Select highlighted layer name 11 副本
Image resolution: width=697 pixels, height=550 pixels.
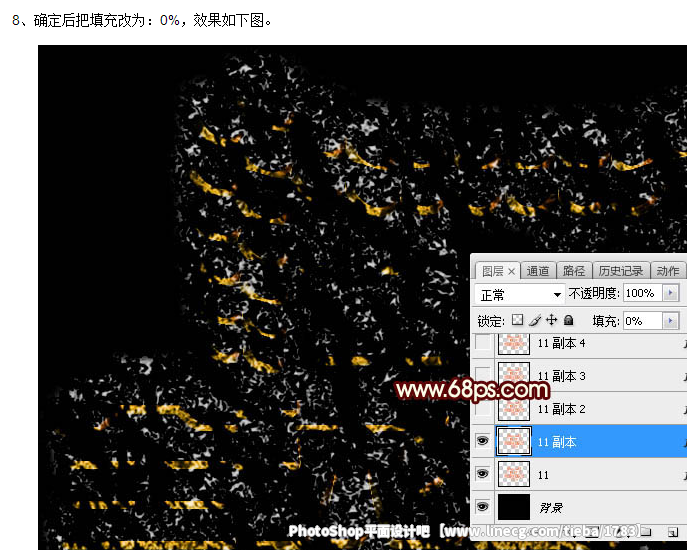point(557,442)
